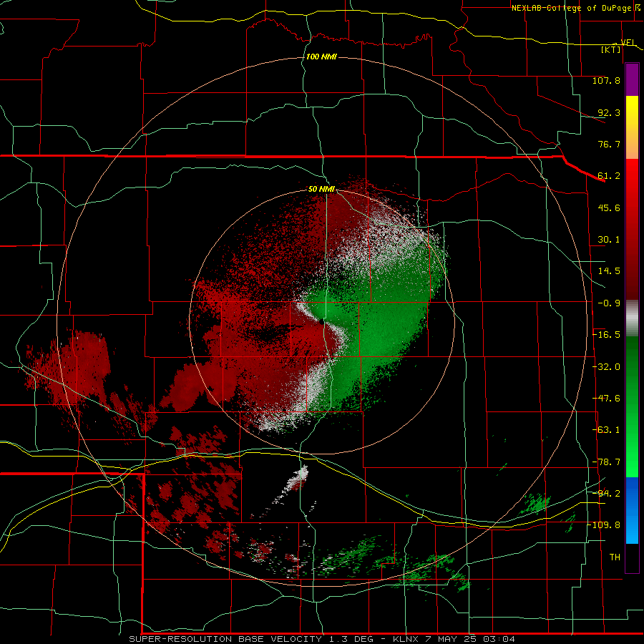Click the 107.8 scale value
This screenshot has width=644, height=644.
[x=606, y=80]
